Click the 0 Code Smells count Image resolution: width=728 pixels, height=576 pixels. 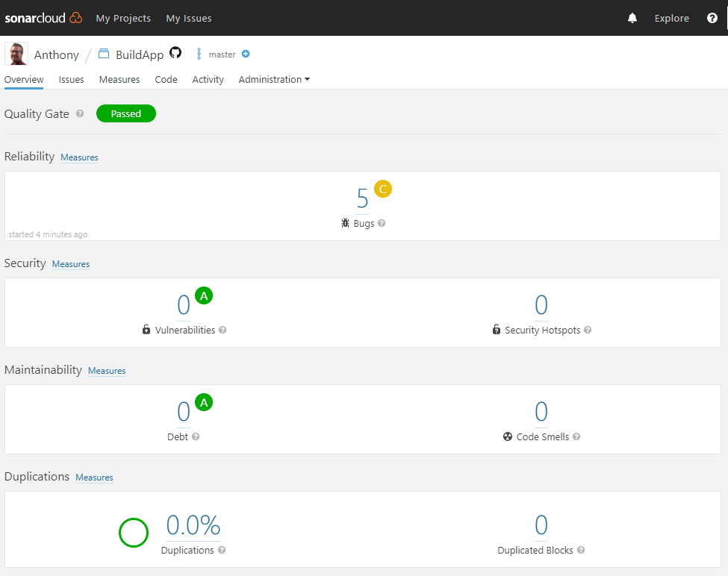(x=541, y=412)
